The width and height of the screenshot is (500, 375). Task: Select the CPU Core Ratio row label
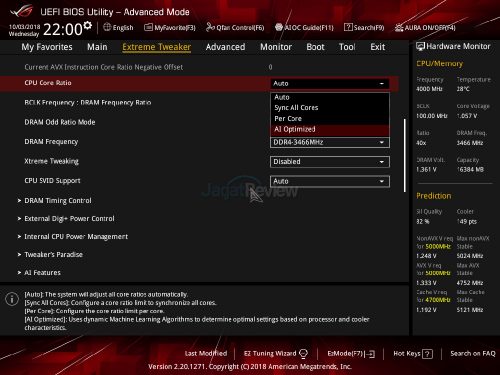point(48,83)
